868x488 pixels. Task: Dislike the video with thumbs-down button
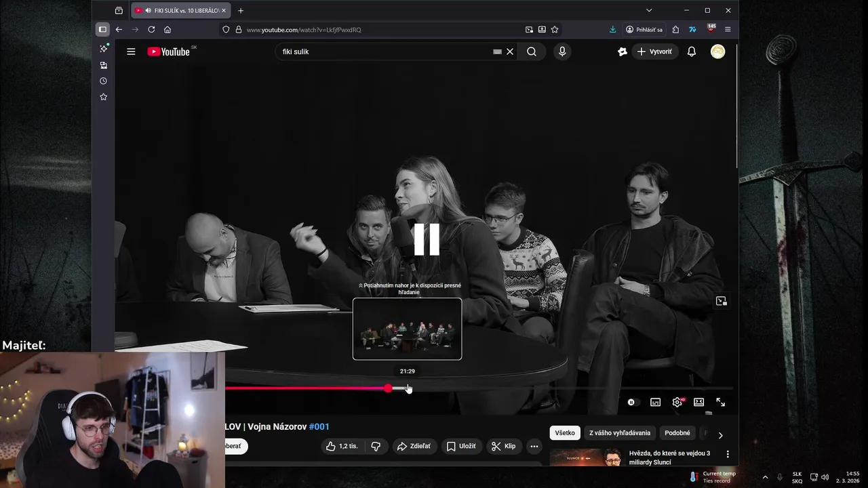tap(376, 446)
